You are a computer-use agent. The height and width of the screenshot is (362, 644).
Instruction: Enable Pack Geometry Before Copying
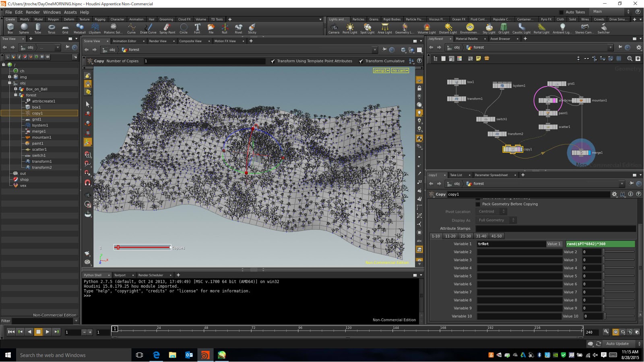(478, 204)
